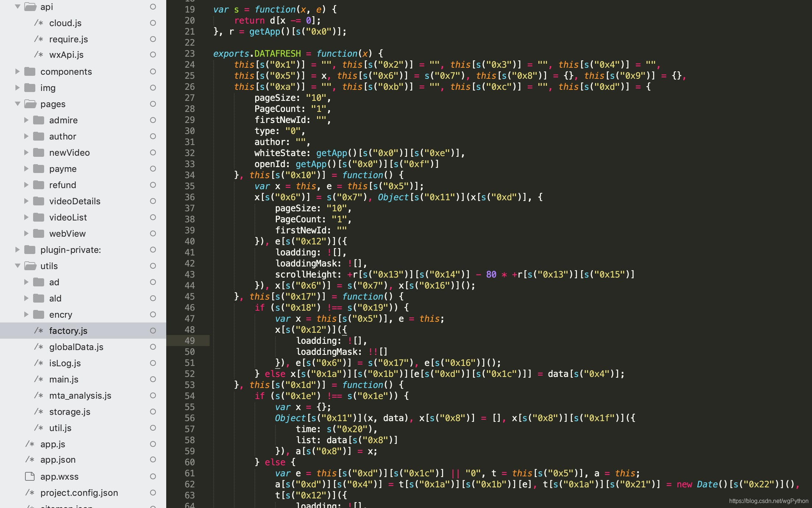Open the blog.csdn.net watermark link
812x508 pixels.
(768, 501)
